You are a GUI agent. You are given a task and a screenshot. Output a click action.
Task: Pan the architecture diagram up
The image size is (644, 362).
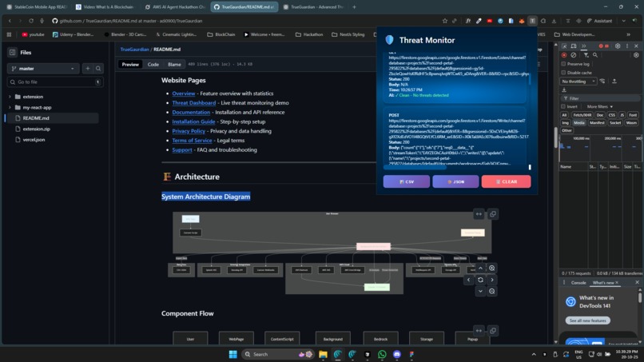(480, 269)
